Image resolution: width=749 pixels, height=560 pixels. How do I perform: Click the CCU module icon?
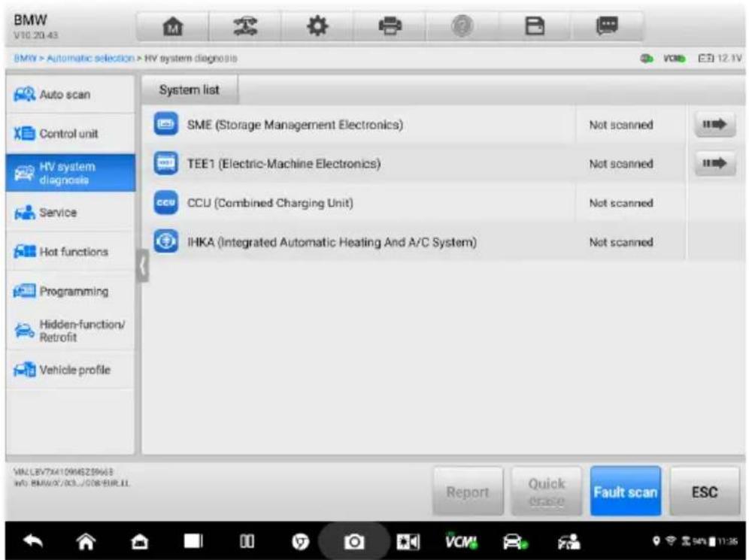pyautogui.click(x=165, y=202)
